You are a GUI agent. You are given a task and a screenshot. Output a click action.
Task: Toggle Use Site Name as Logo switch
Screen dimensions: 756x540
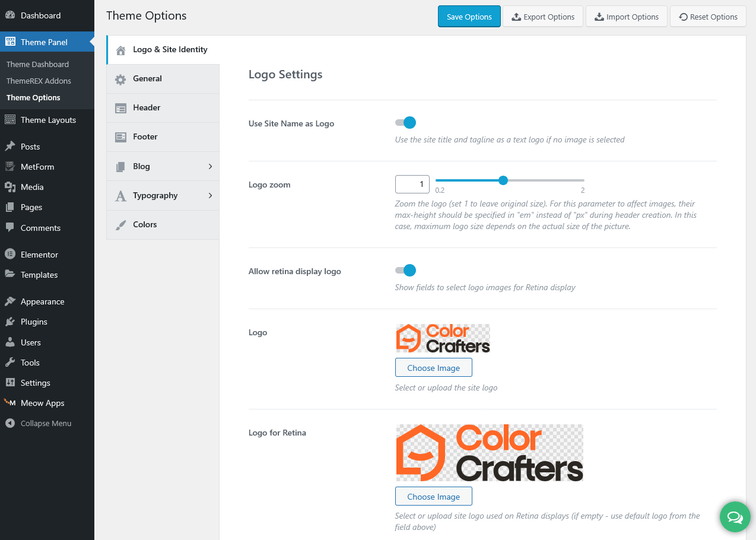coord(405,123)
